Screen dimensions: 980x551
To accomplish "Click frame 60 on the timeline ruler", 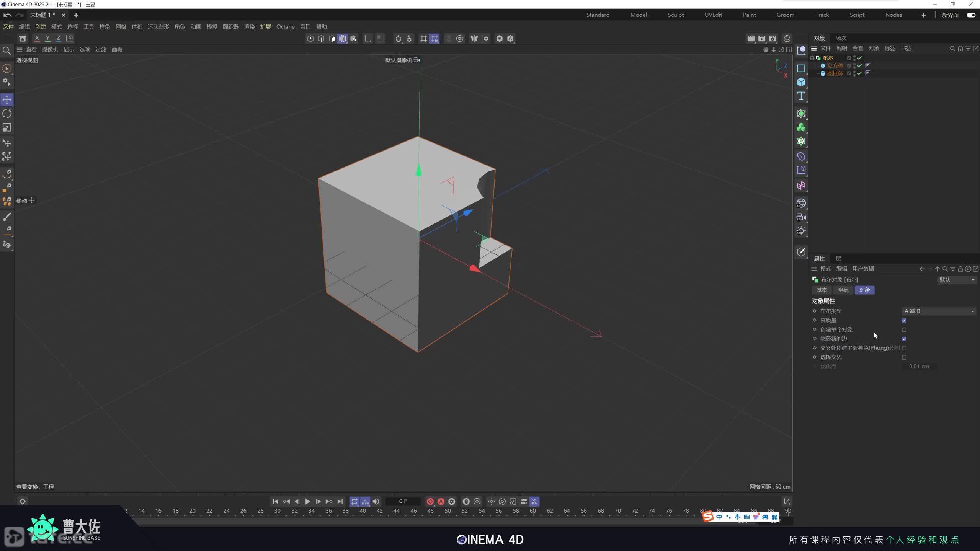I will point(532,511).
